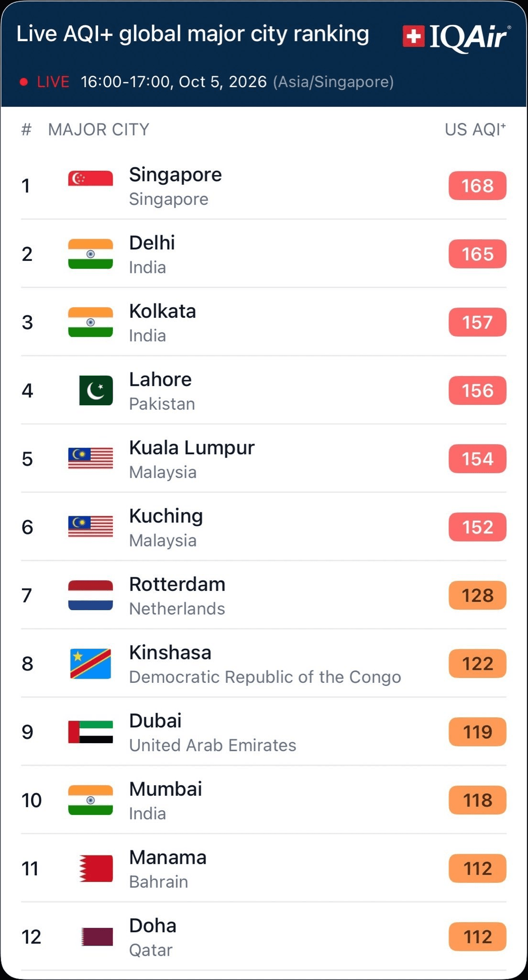The height and width of the screenshot is (980, 528).
Task: Click the MAJOR CITY column header
Action: (99, 130)
